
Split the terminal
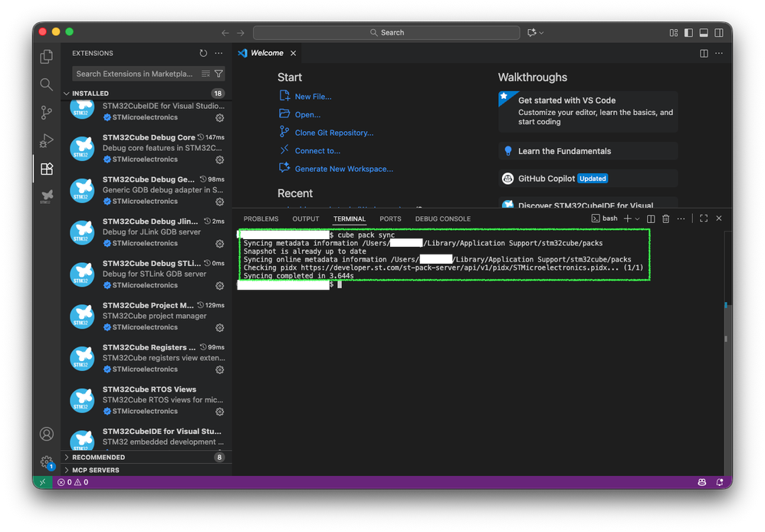point(651,218)
